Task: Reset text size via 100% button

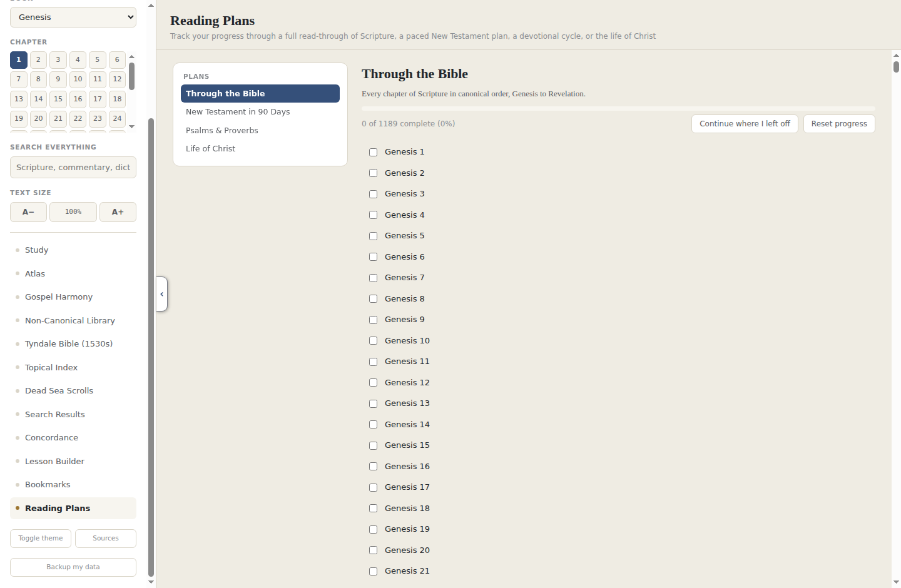Action: click(73, 212)
